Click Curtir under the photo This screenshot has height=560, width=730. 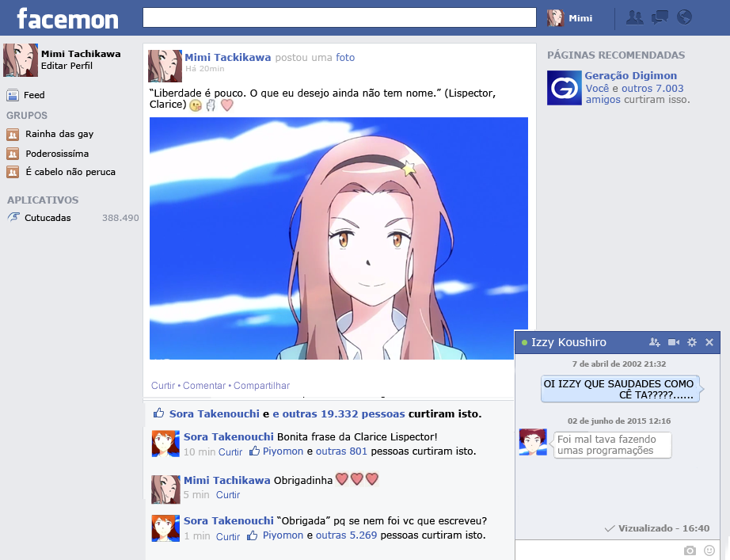[163, 386]
